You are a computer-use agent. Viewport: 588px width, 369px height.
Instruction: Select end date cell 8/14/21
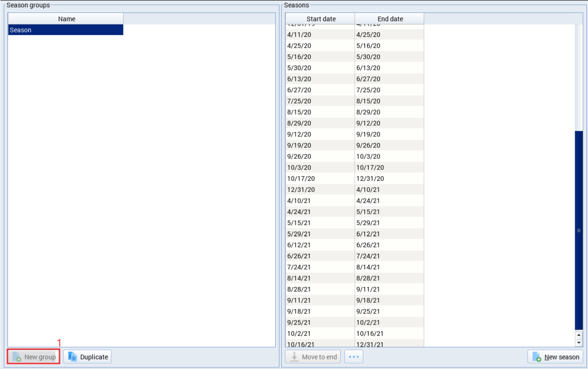pos(389,267)
